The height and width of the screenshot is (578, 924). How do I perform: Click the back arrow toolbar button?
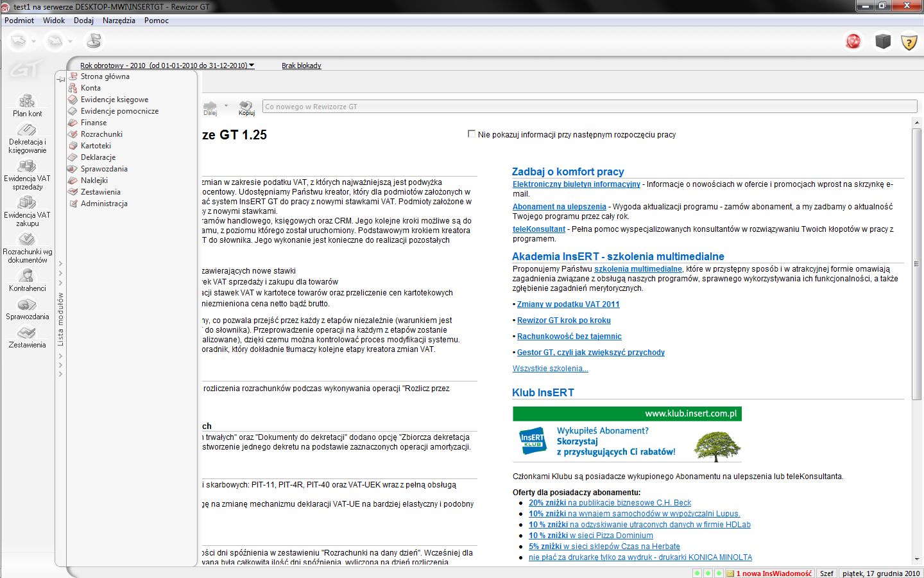click(18, 42)
